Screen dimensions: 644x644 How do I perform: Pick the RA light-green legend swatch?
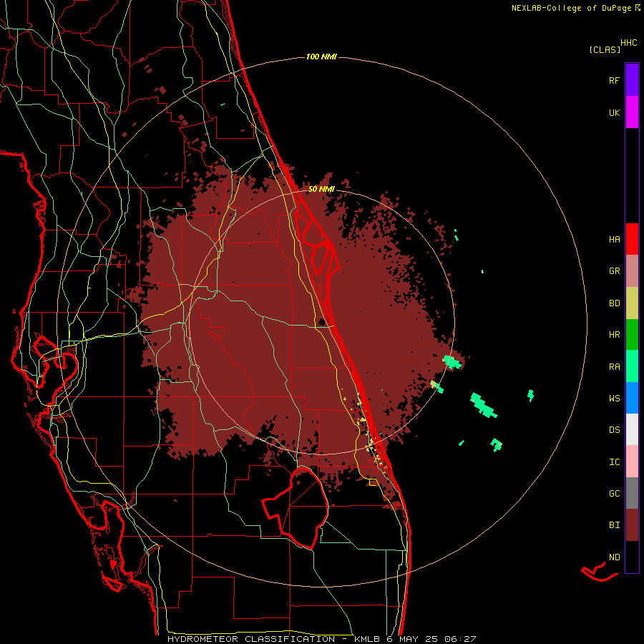(632, 366)
